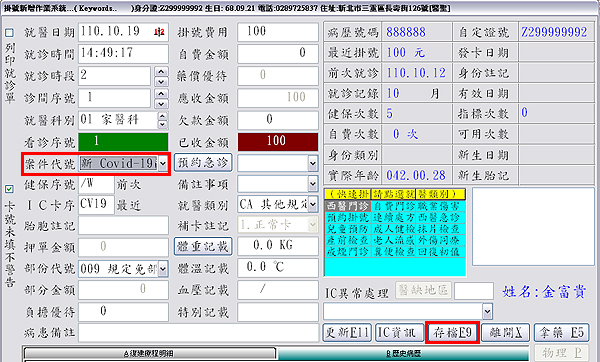This screenshot has height=362, width=600.
Task: Select 預約掛號 in the quick registration grid
Action: 348,218
